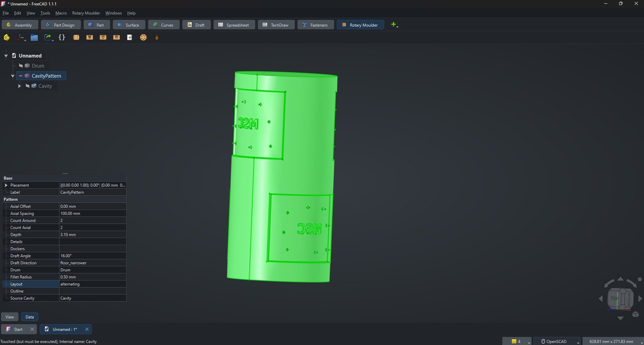Switch to the Surface workbench tab
The image size is (644, 345).
point(129,25)
